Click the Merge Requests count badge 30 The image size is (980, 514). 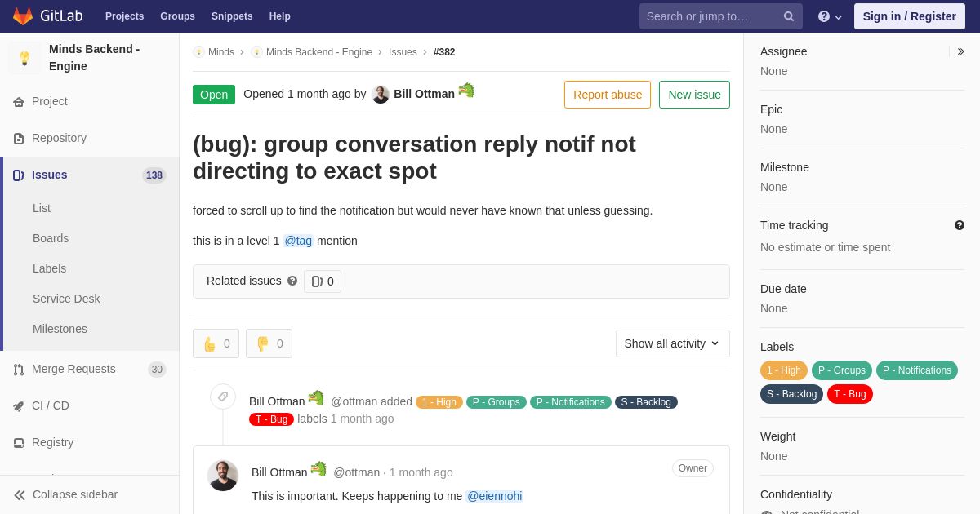[x=157, y=370]
